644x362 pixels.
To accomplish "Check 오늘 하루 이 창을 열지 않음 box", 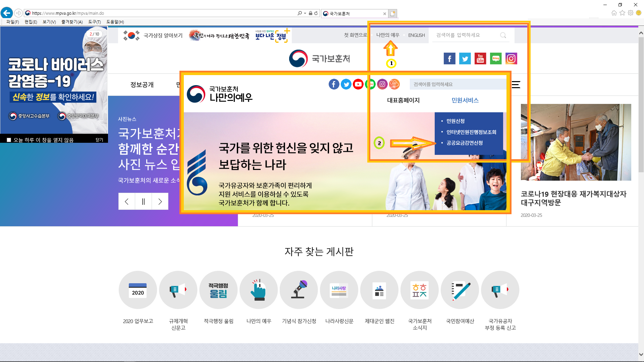I will tap(9, 140).
